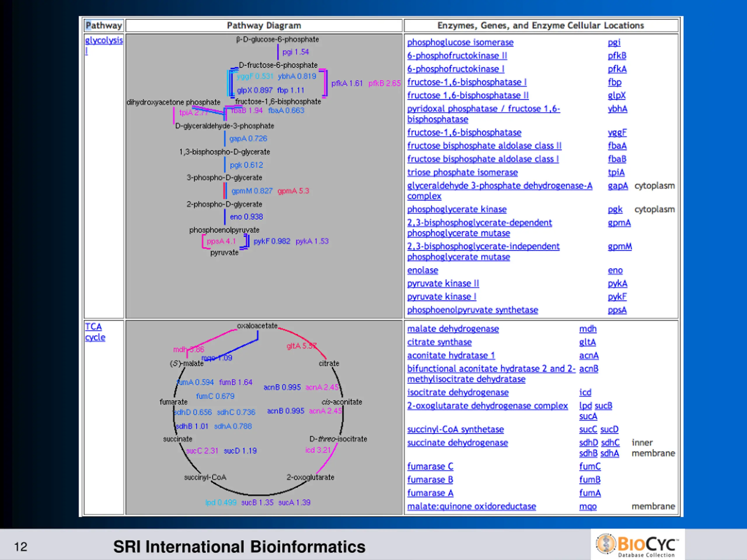Viewport: 747px width, 560px height.
Task: Click the malate:quinone oxidoreductase link
Action: click(x=472, y=506)
